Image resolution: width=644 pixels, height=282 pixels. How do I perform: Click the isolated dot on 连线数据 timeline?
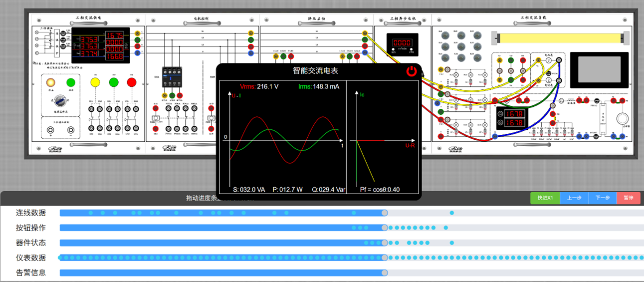point(452,213)
